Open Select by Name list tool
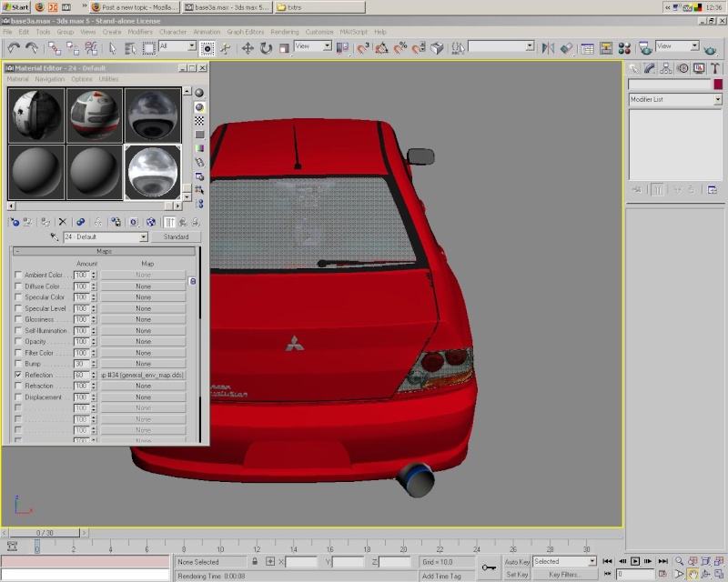 (130, 48)
